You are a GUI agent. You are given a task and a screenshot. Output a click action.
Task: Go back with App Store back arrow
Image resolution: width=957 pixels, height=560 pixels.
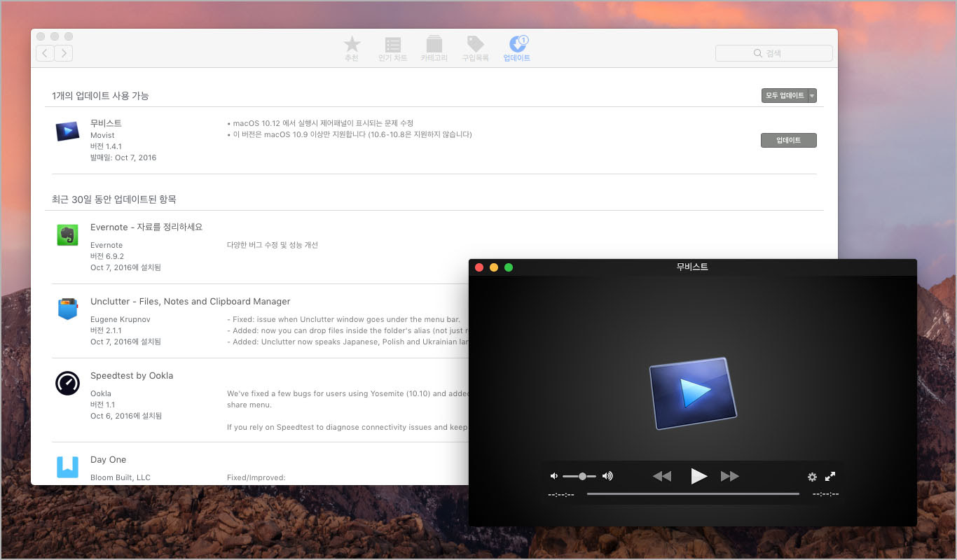[x=45, y=53]
